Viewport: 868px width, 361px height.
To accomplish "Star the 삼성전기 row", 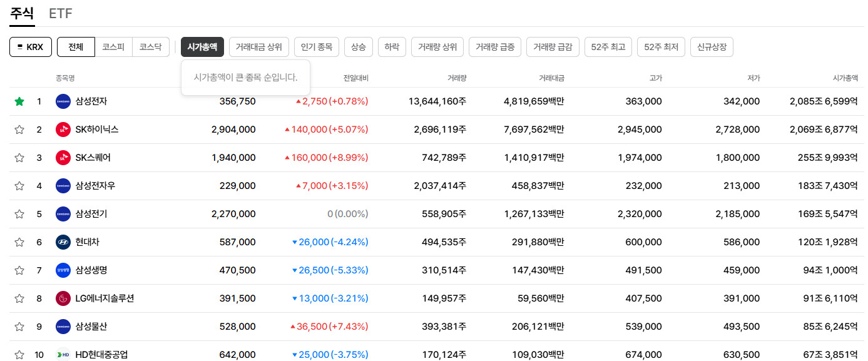I will click(x=19, y=214).
